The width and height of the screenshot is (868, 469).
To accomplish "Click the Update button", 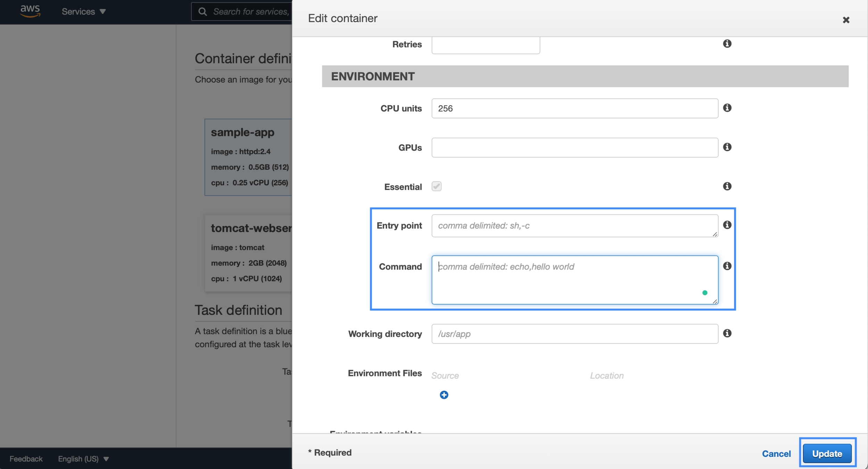I will (827, 453).
